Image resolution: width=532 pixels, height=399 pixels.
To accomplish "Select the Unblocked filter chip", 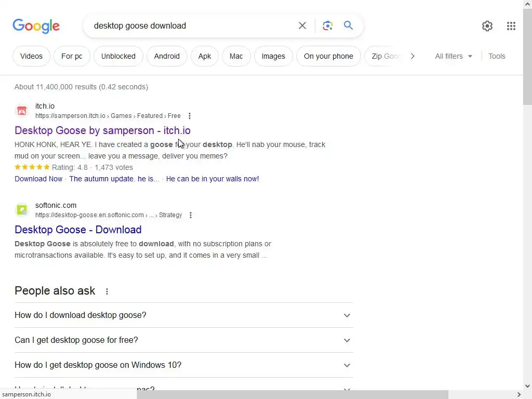I will click(118, 56).
